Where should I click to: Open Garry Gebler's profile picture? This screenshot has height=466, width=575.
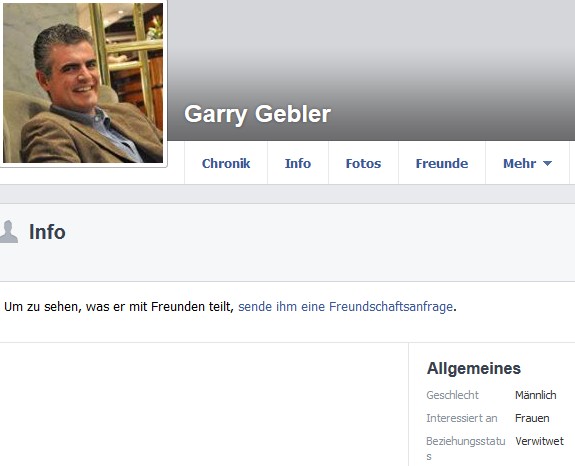[x=83, y=83]
